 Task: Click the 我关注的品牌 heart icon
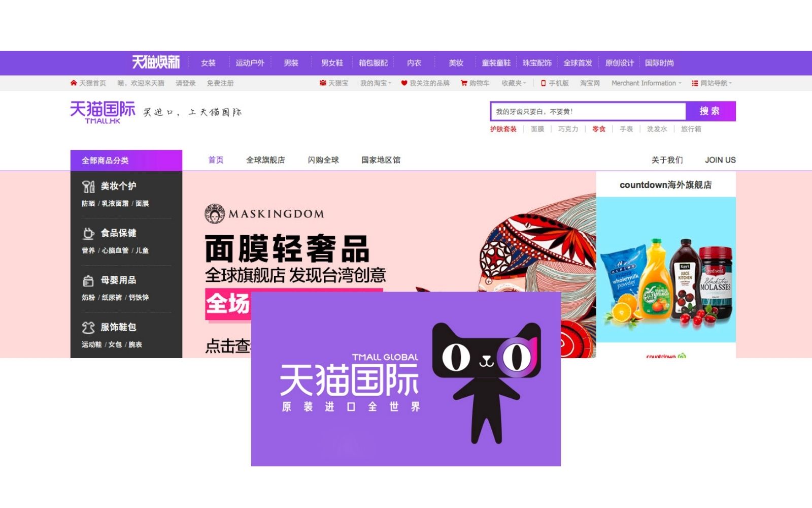[403, 83]
